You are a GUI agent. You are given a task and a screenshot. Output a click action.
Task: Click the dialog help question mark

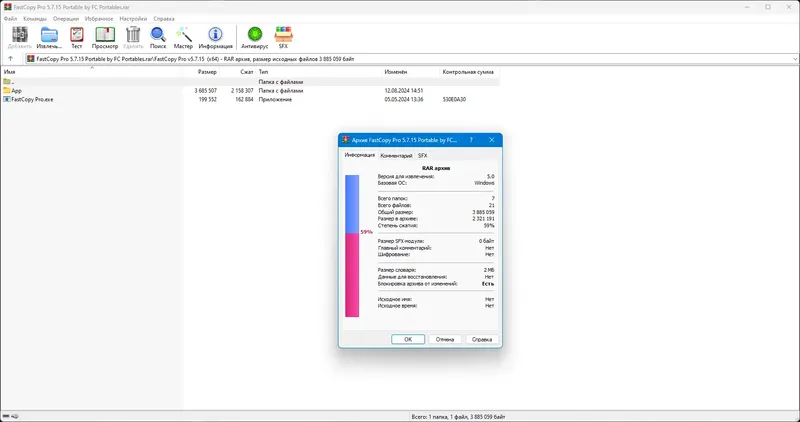point(471,140)
